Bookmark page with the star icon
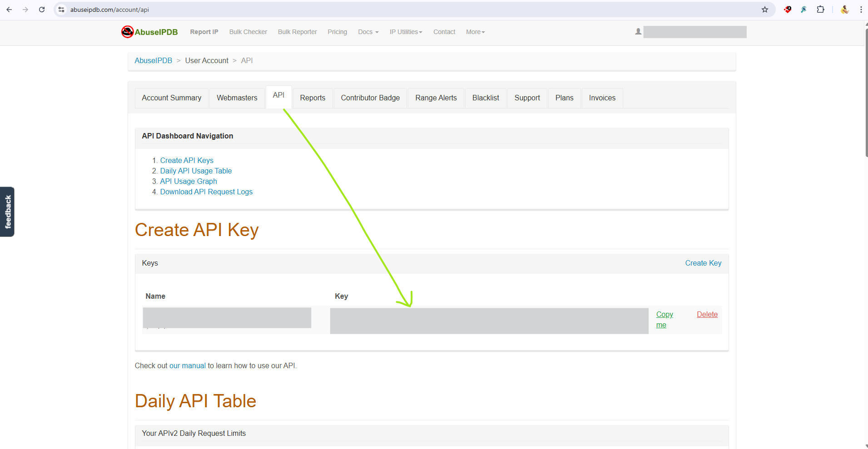 pyautogui.click(x=765, y=10)
